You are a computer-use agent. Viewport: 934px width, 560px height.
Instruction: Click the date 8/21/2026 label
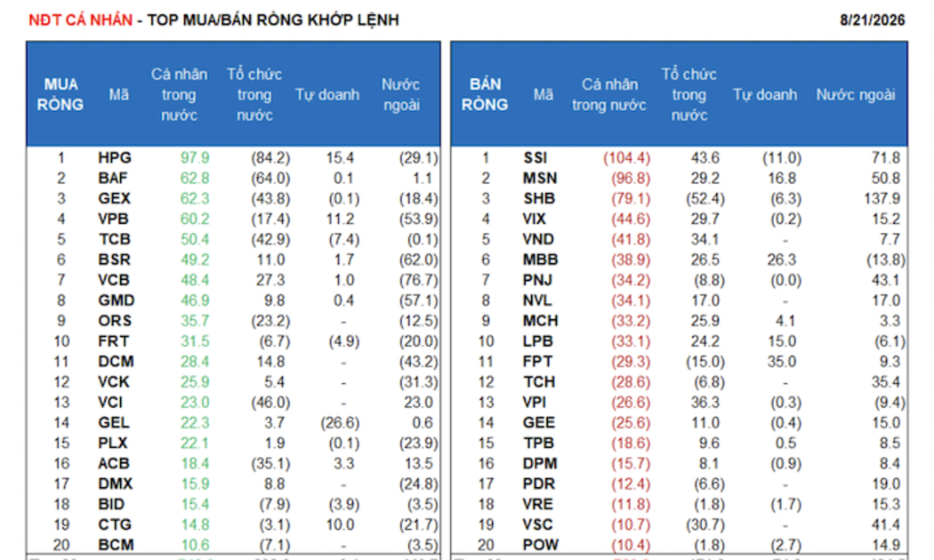pyautogui.click(x=872, y=20)
